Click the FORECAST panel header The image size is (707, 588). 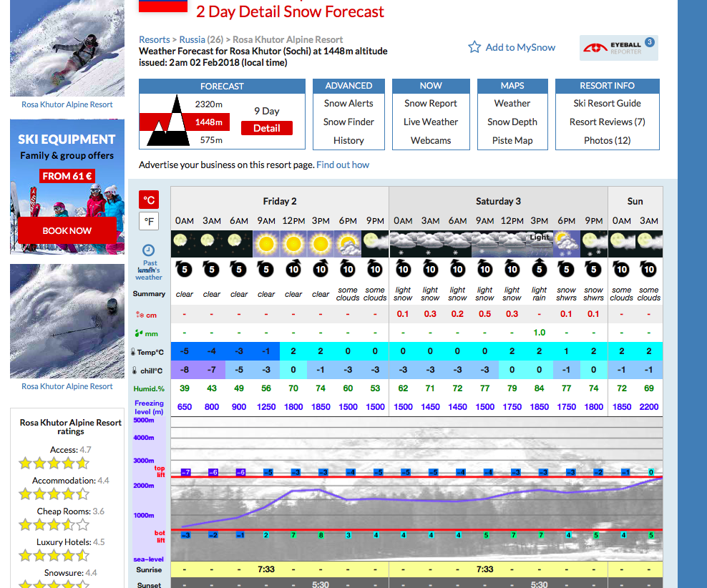point(222,86)
